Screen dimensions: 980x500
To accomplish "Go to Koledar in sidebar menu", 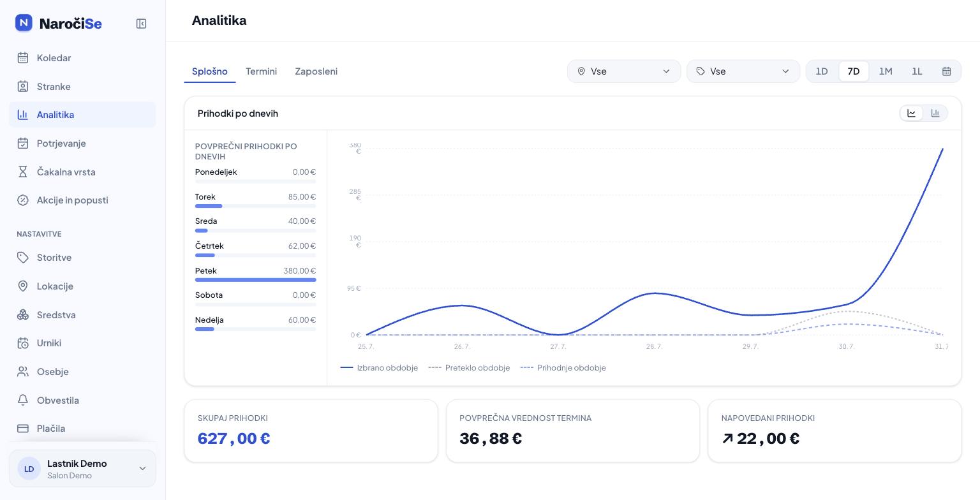I will click(x=82, y=58).
